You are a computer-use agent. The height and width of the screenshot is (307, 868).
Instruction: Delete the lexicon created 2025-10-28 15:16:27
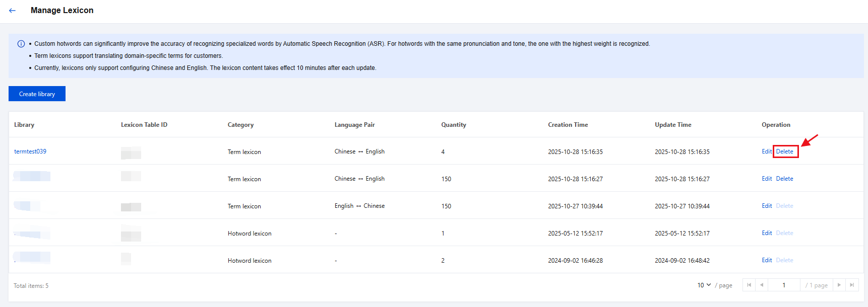(x=784, y=179)
